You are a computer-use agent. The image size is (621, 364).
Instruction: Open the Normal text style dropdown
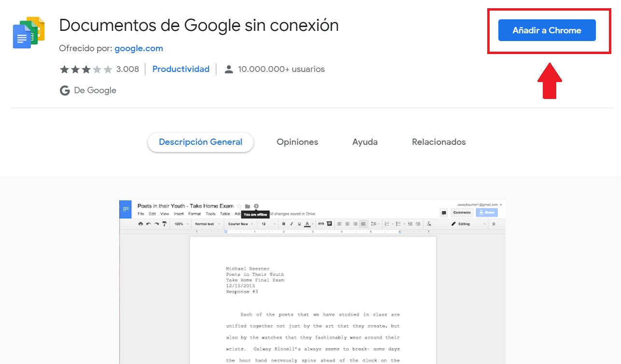207,224
